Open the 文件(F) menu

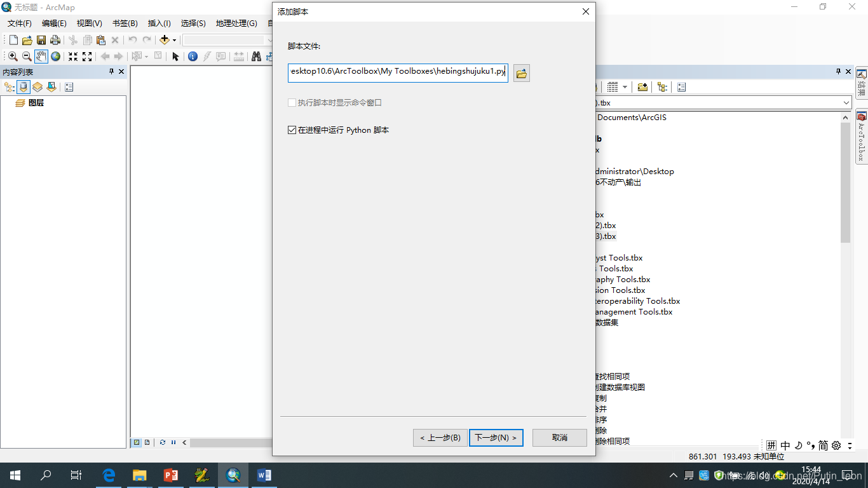tap(19, 24)
